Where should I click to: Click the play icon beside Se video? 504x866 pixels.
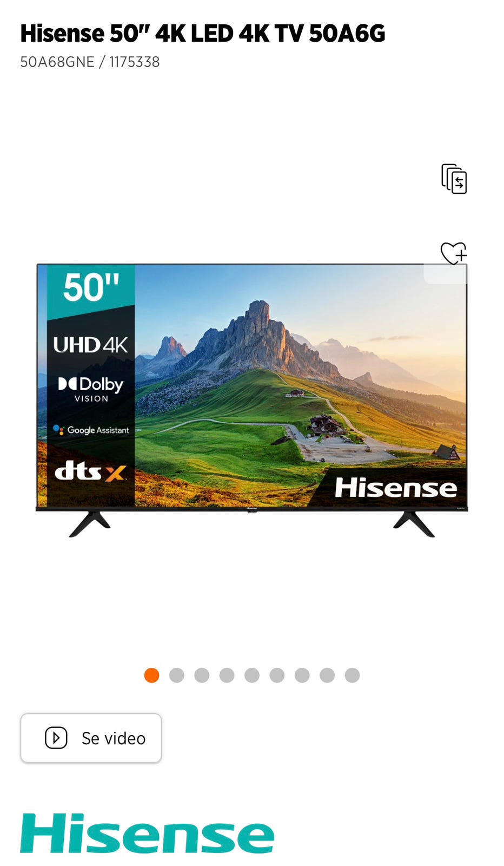coord(56,738)
